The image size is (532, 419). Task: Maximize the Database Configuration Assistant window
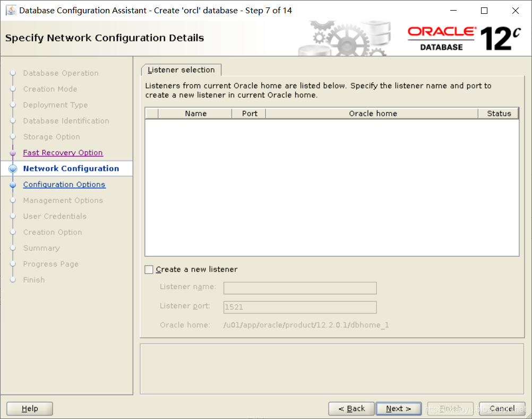point(484,11)
